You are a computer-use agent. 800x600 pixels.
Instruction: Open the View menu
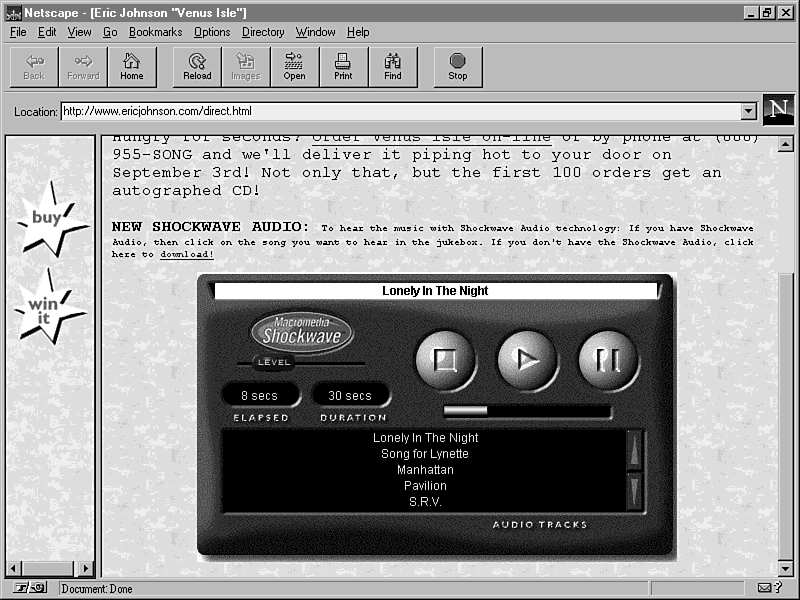(80, 32)
